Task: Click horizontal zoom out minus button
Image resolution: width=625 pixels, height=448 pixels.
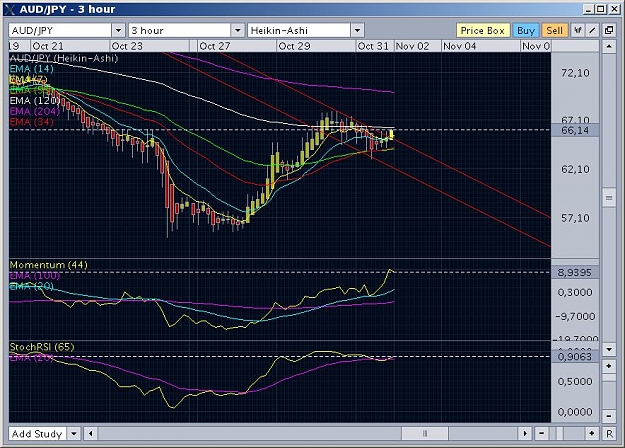Action: coord(541,433)
